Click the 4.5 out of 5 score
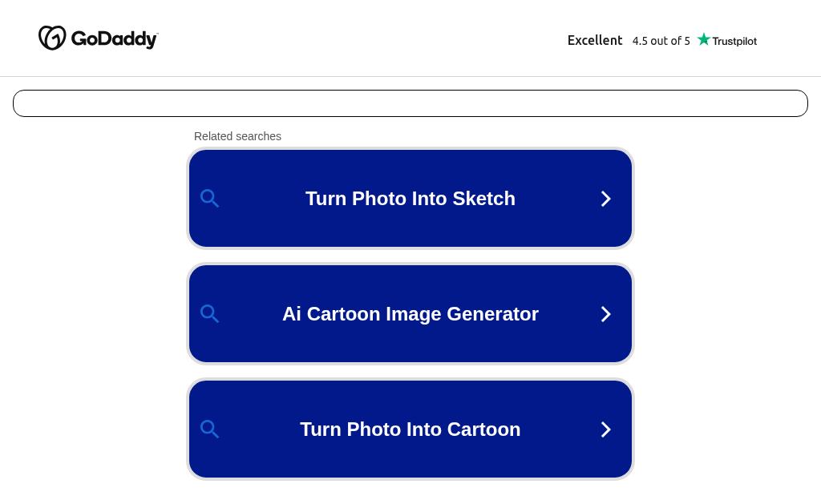The image size is (821, 504). (x=661, y=41)
